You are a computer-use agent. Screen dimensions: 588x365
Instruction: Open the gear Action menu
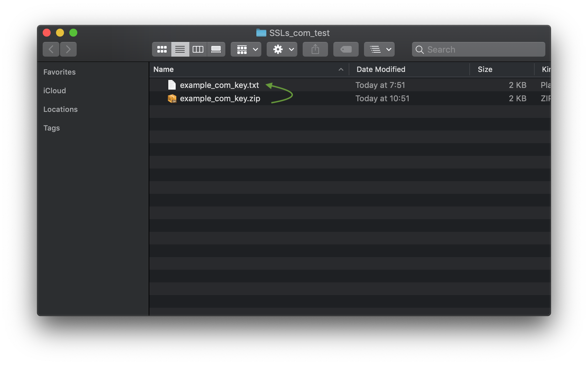click(282, 49)
